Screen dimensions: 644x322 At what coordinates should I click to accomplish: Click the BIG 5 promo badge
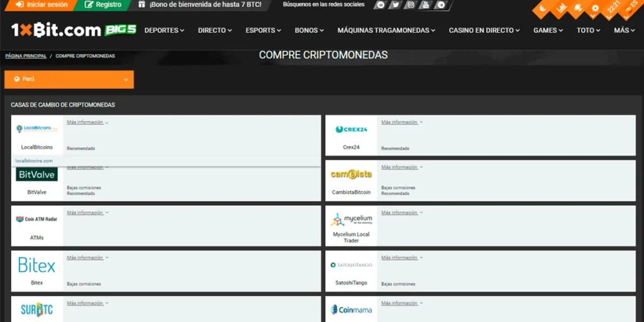pos(120,30)
